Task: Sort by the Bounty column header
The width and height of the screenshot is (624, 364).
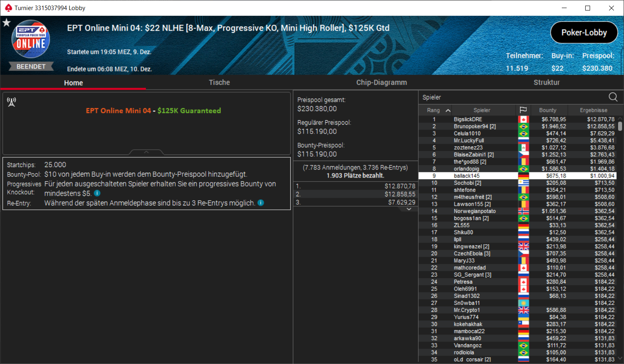Action: 548,110
